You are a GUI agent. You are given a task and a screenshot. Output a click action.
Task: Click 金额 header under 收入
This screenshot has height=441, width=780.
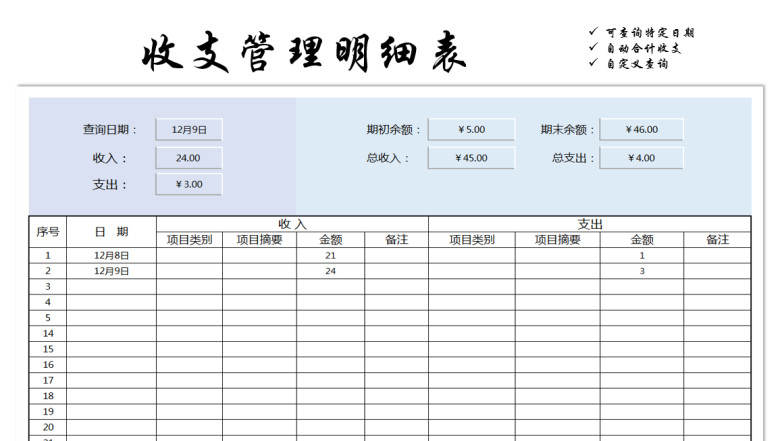tap(330, 240)
